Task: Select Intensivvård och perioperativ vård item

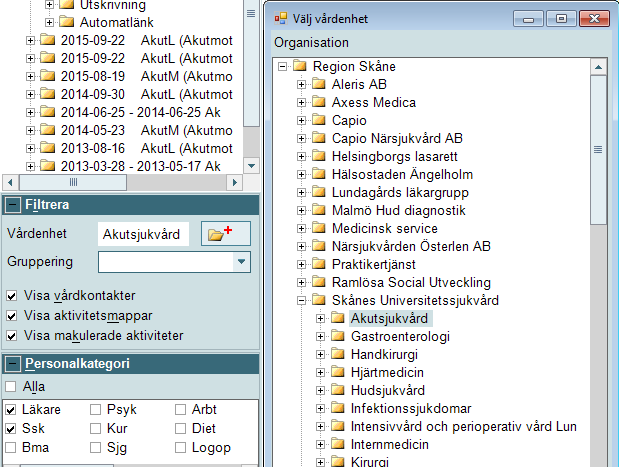Action: tap(464, 427)
